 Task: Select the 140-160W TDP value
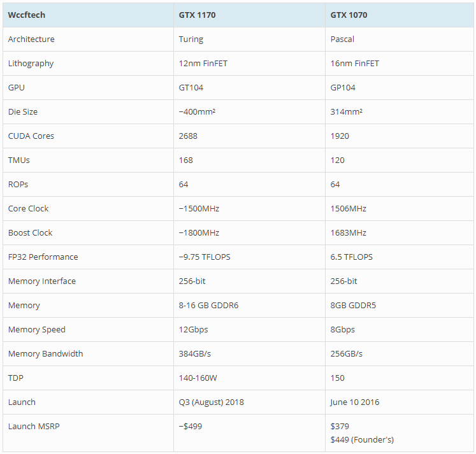198,378
